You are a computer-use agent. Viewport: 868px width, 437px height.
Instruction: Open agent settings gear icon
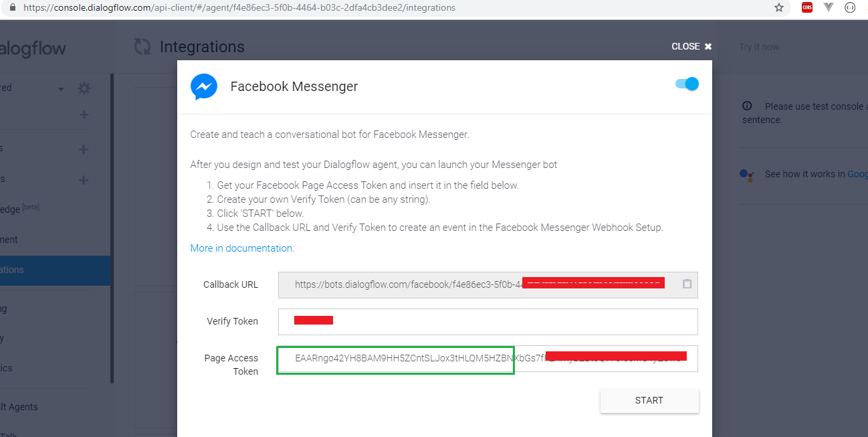pyautogui.click(x=84, y=88)
